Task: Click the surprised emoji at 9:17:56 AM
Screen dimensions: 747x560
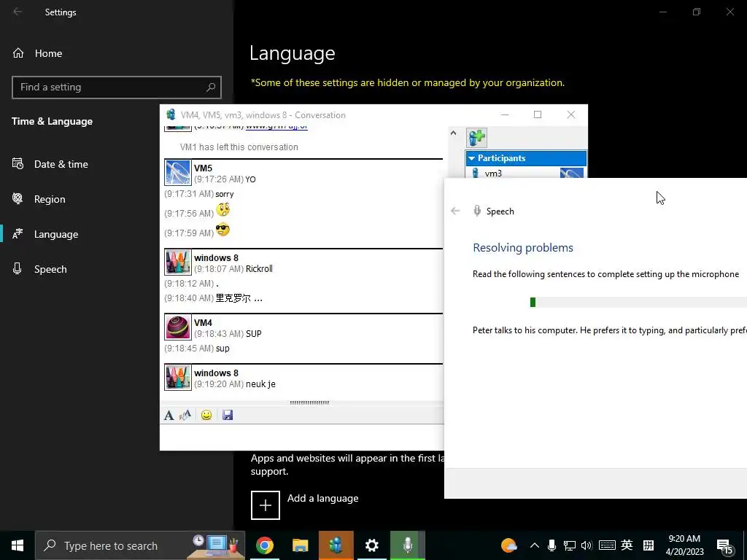Action: [222, 209]
